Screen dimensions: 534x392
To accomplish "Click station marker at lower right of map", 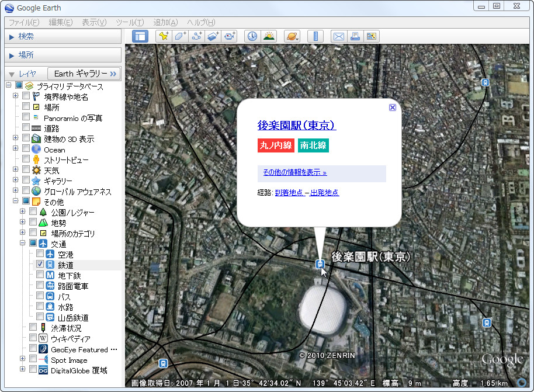I will tap(487, 322).
